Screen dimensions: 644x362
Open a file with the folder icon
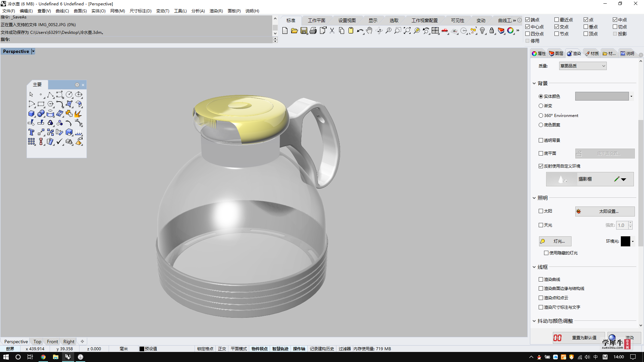[294, 31]
